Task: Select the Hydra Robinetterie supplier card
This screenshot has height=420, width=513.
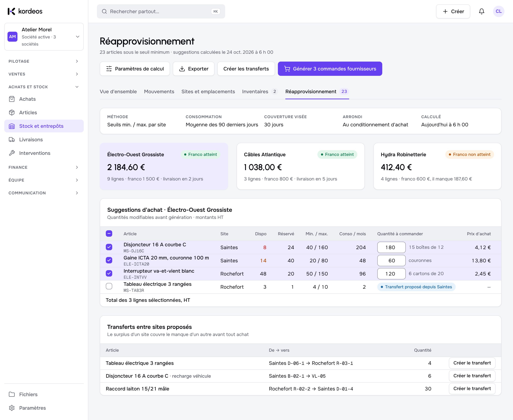Action: pyautogui.click(x=437, y=166)
